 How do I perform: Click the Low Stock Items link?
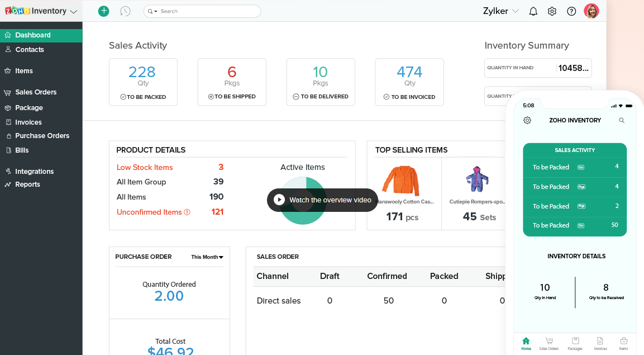[x=144, y=167]
